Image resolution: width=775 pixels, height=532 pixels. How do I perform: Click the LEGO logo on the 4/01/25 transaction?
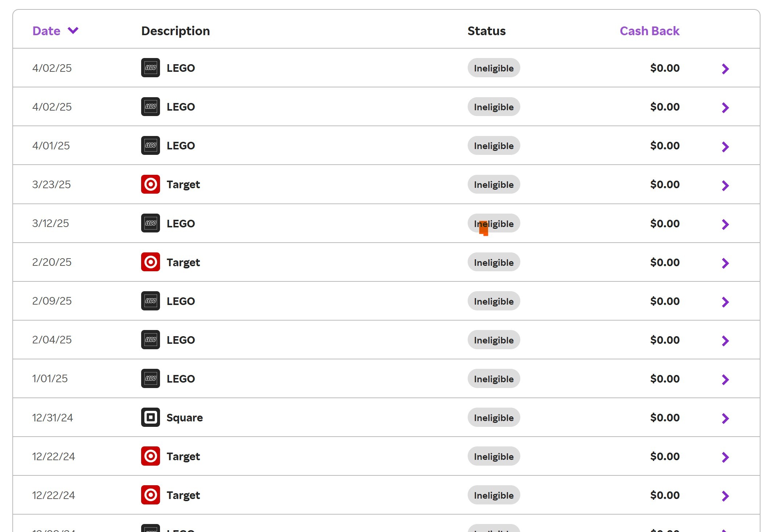click(150, 145)
